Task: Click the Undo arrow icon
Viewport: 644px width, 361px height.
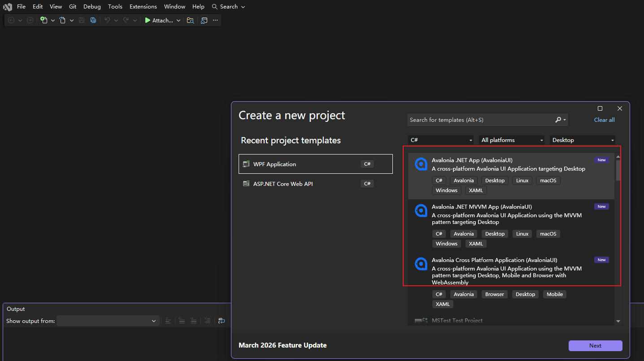Action: pos(107,20)
